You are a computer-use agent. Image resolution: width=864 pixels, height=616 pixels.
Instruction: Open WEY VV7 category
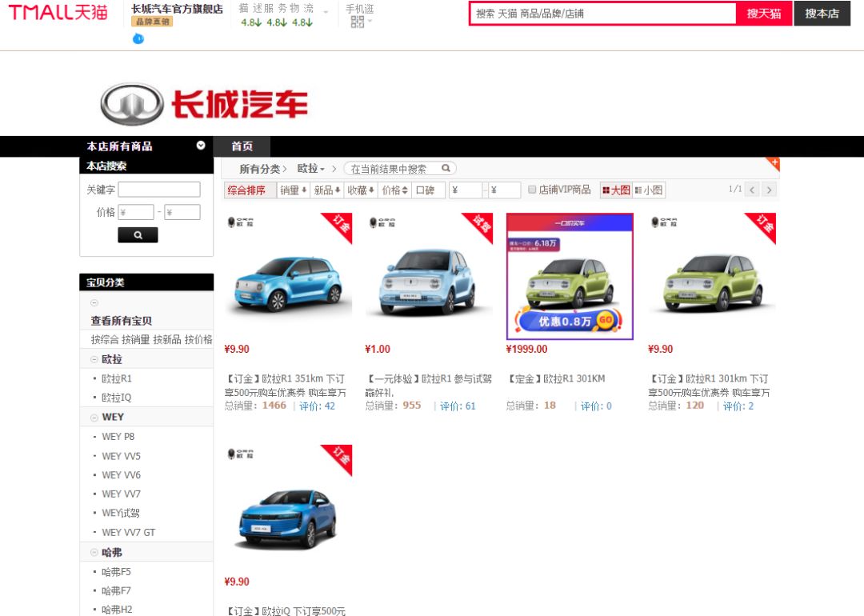[x=122, y=494]
